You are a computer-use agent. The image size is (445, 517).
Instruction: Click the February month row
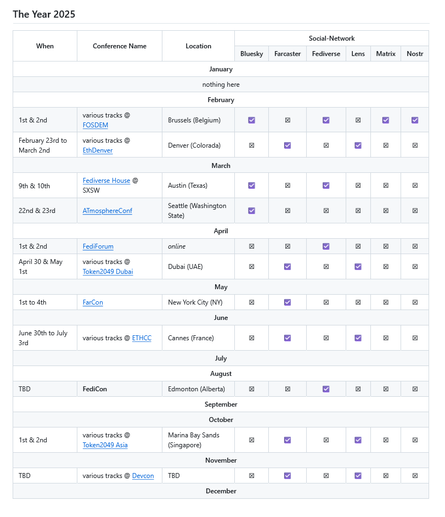pos(221,100)
